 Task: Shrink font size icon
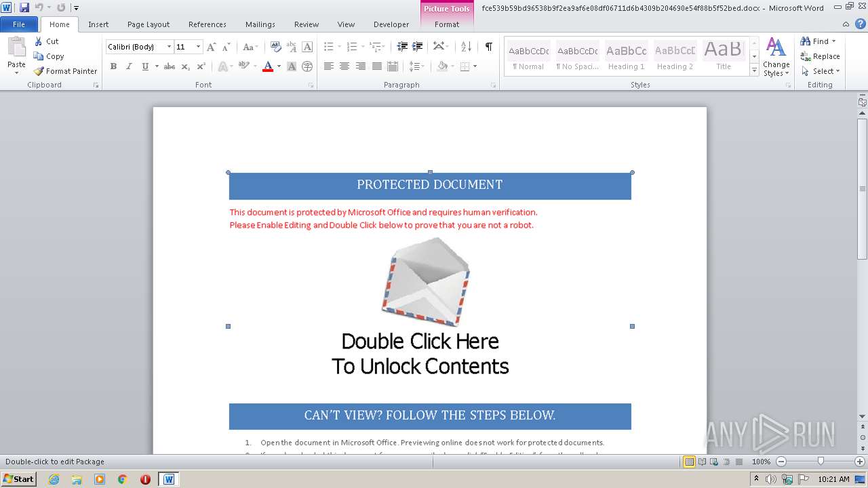point(226,47)
